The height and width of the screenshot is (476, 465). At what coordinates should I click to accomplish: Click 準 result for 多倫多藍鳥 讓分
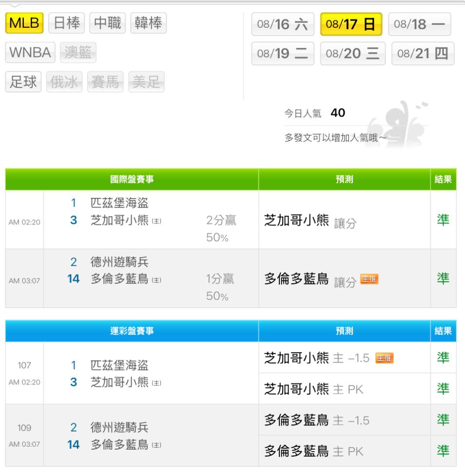pyautogui.click(x=443, y=278)
